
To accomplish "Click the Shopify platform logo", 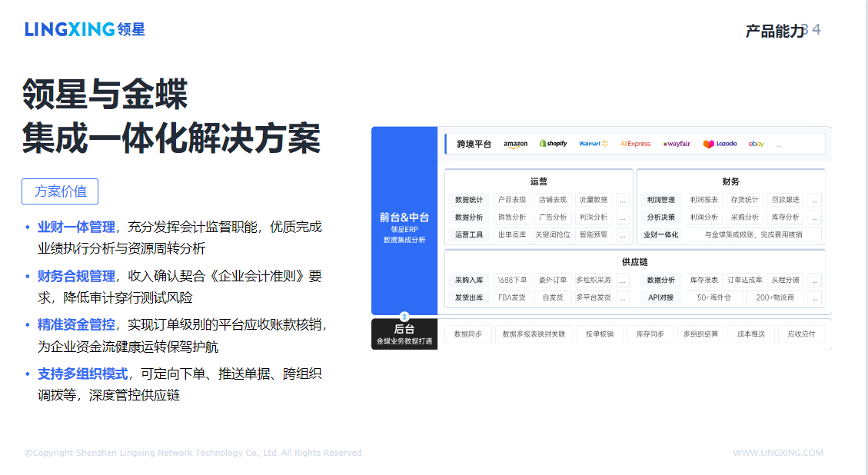I will point(553,144).
